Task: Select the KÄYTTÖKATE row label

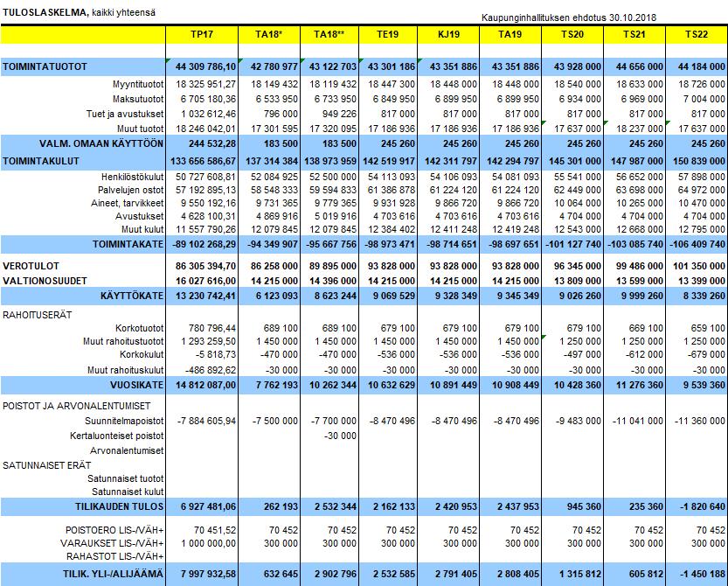Action: click(x=132, y=296)
